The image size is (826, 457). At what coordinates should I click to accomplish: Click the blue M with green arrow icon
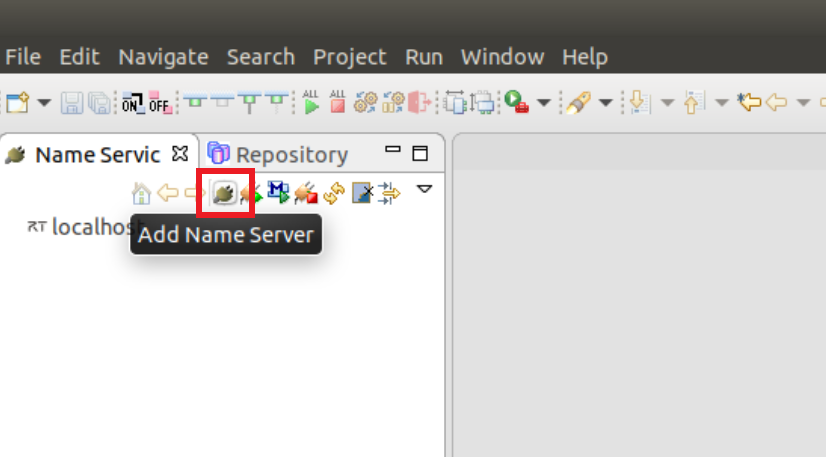279,193
